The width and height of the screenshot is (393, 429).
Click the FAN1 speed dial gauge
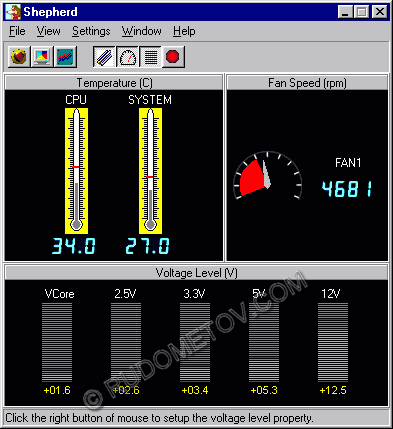(267, 176)
